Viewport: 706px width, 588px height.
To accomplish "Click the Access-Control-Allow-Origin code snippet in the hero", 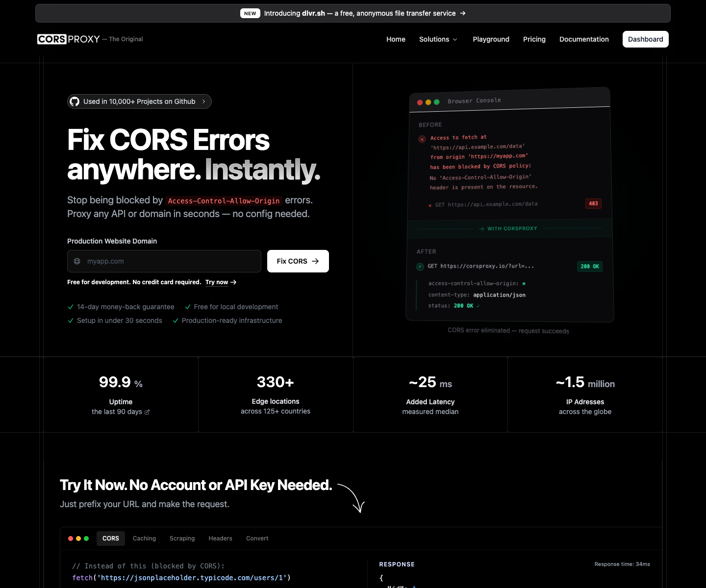I will pyautogui.click(x=224, y=201).
